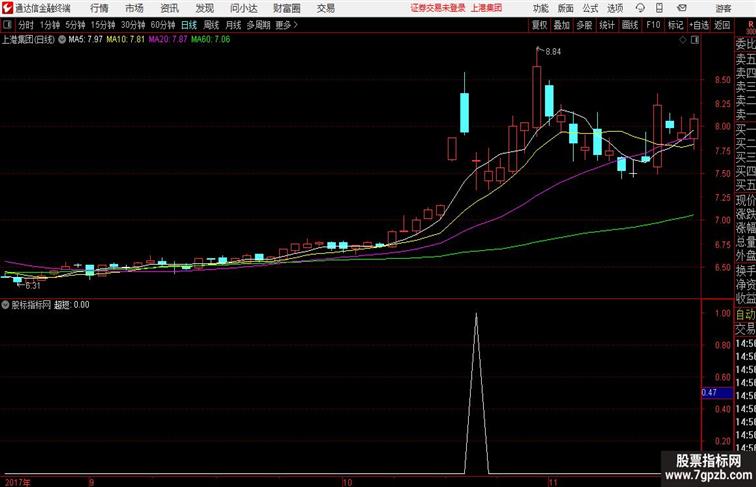Screen dimensions: 756x487
Task: Open the mobile phone icon
Action: [659, 8]
